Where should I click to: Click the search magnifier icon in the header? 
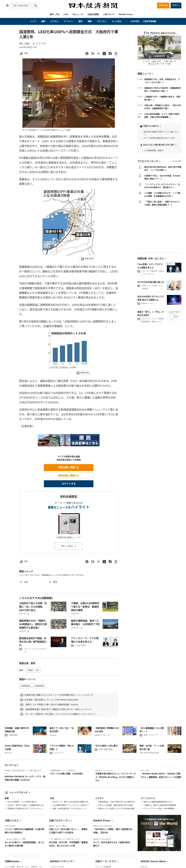[x=35, y=5]
